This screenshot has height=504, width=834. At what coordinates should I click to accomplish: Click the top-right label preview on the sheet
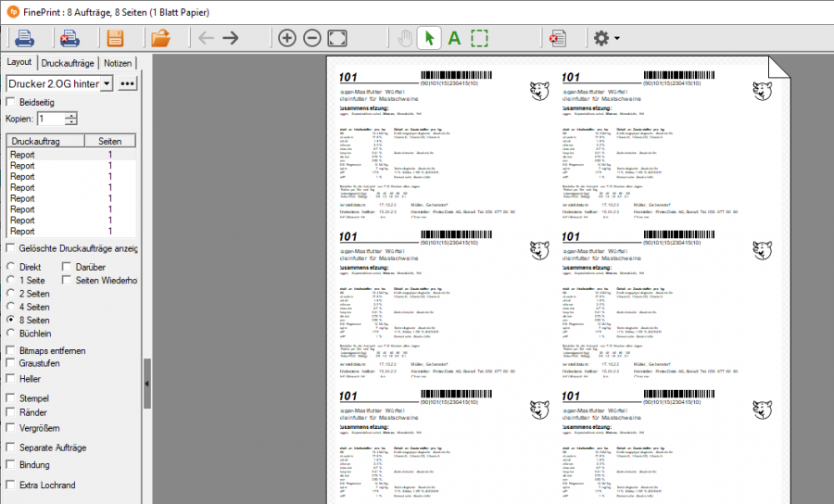pyautogui.click(x=667, y=144)
